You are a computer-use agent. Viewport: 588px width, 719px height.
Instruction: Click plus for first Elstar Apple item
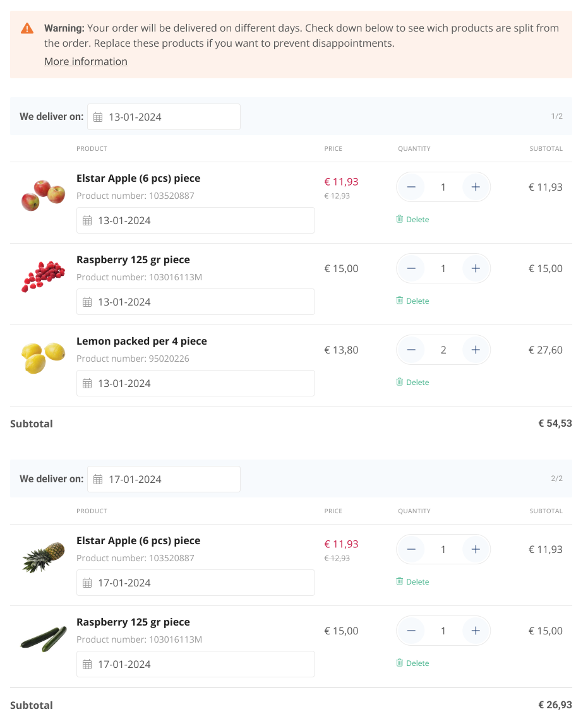coord(476,187)
